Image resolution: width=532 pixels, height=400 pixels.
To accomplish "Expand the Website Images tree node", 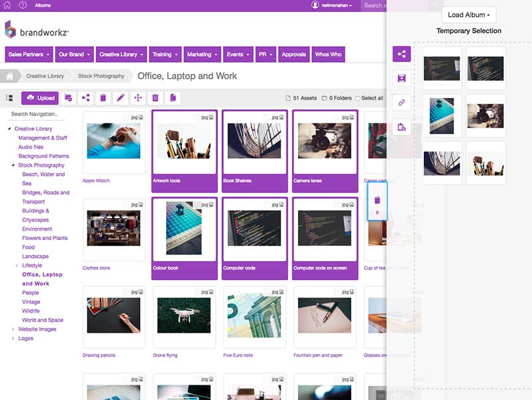I will 13,329.
